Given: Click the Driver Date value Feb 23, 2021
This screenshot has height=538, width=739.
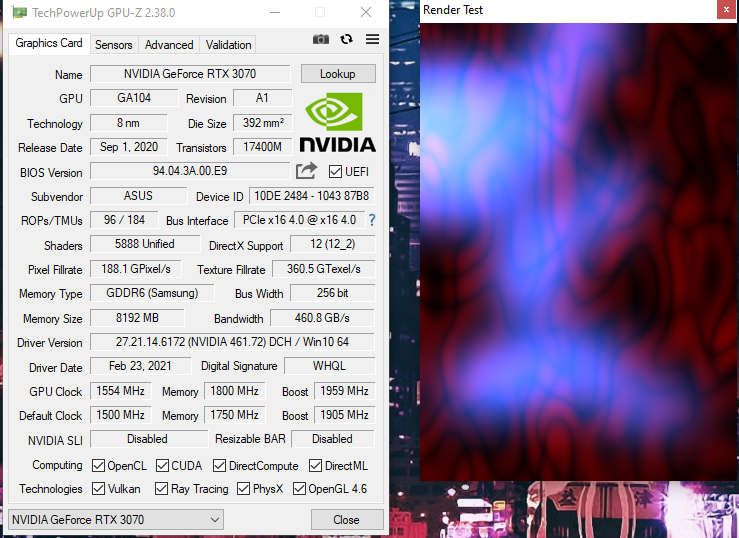Looking at the screenshot, I should 140,366.
